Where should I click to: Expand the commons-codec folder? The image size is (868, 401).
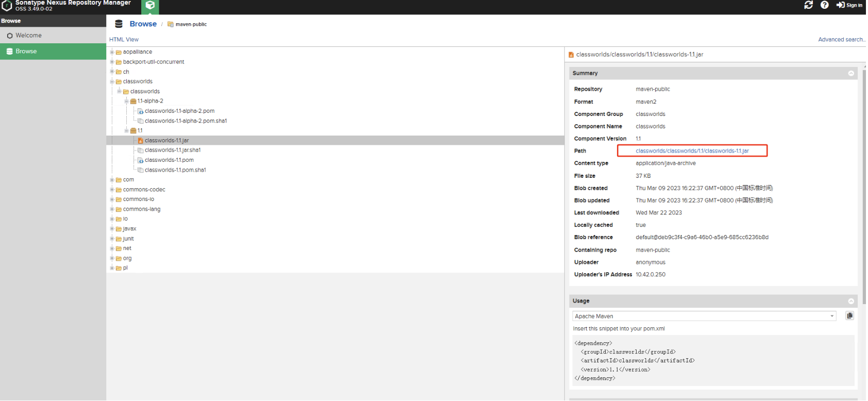pos(112,190)
